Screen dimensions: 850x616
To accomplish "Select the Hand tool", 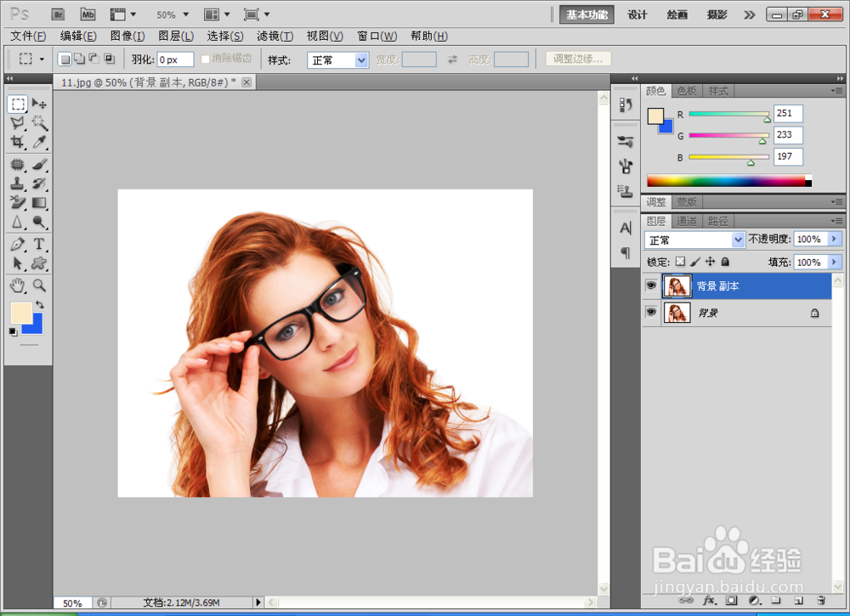I will pyautogui.click(x=18, y=285).
